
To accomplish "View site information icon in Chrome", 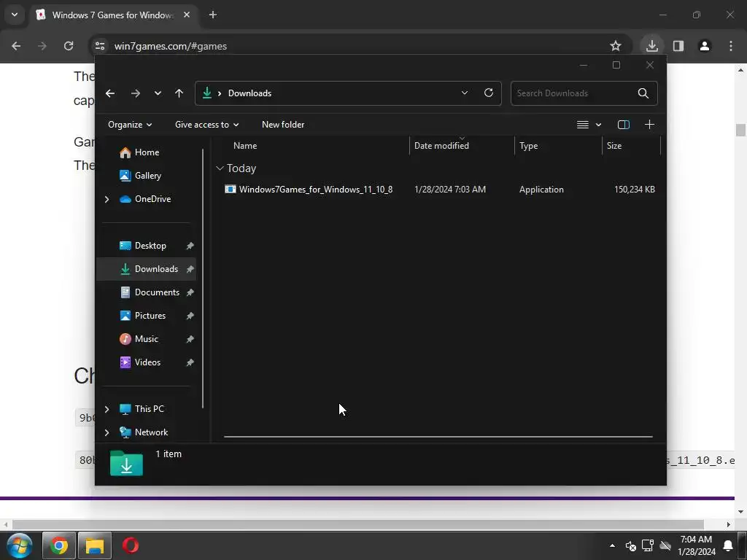I will [100, 46].
